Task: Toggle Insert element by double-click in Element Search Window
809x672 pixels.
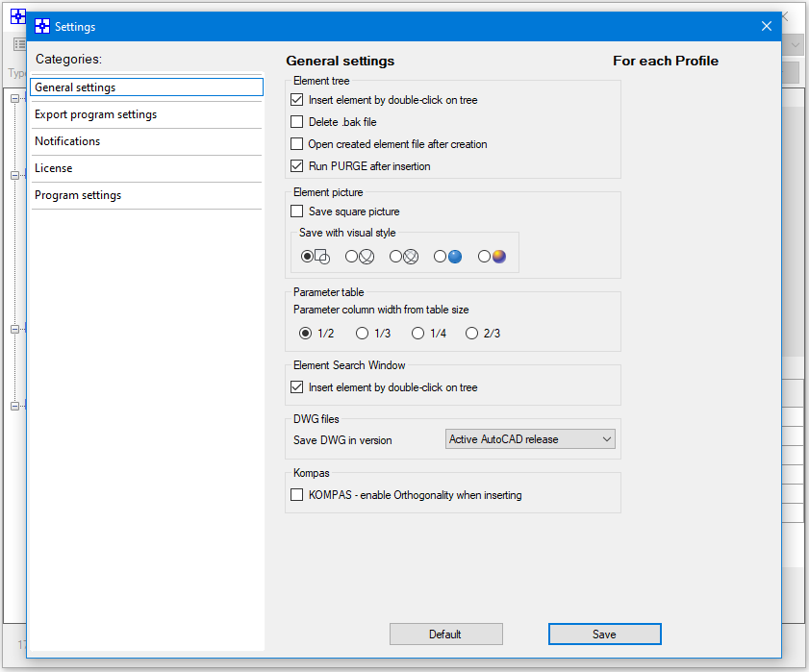Action: 296,386
